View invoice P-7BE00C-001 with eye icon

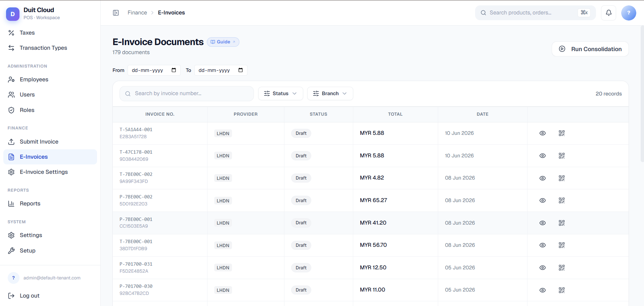point(543,223)
